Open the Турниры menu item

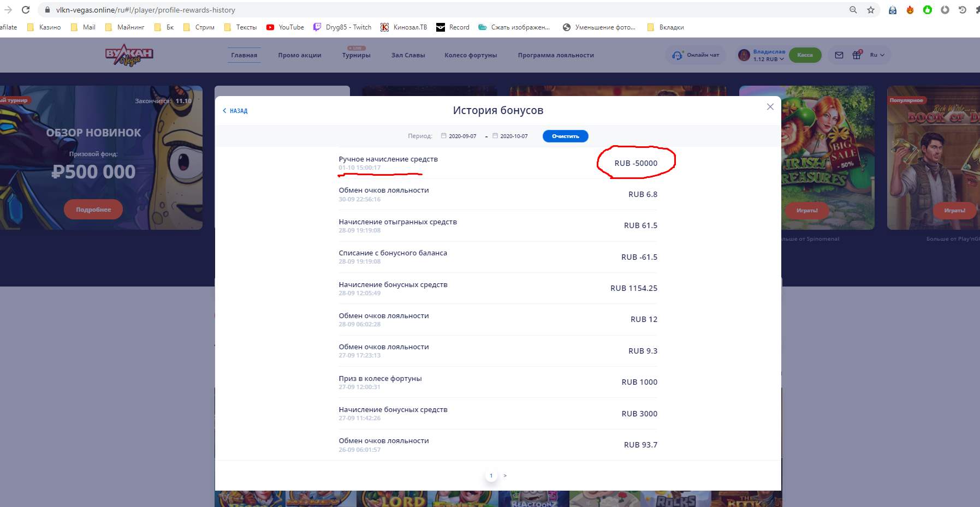(356, 55)
